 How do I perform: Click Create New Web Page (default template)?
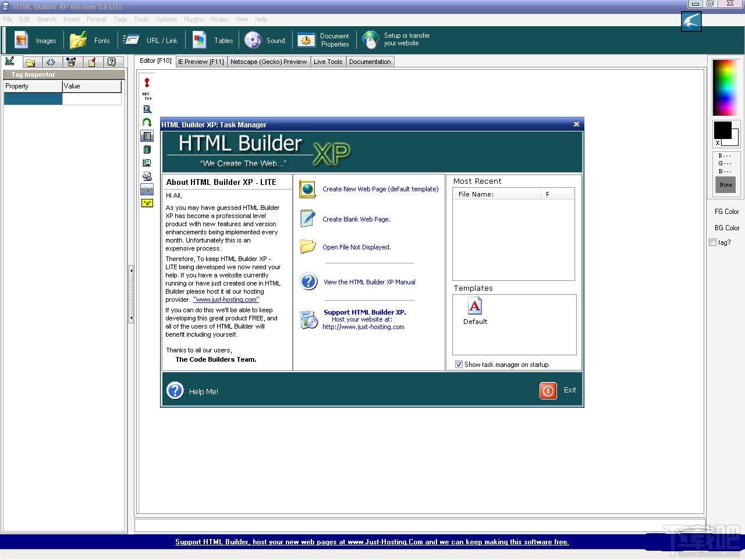(x=381, y=189)
